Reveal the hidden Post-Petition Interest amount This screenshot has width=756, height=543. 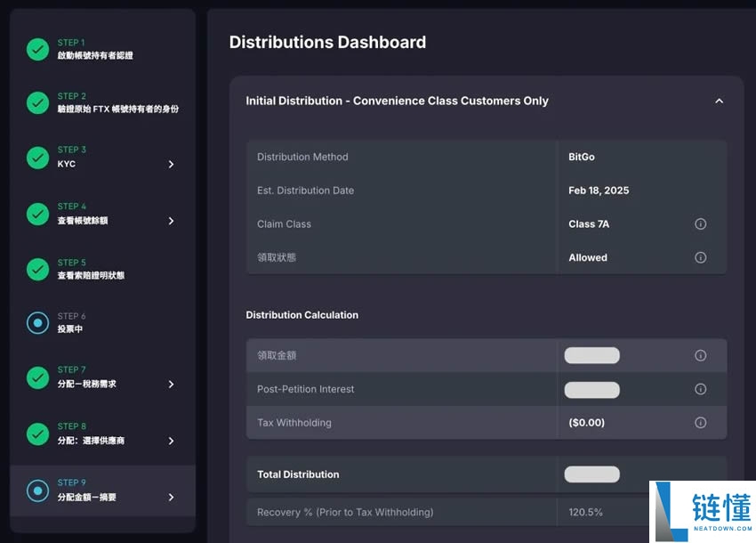pyautogui.click(x=591, y=389)
